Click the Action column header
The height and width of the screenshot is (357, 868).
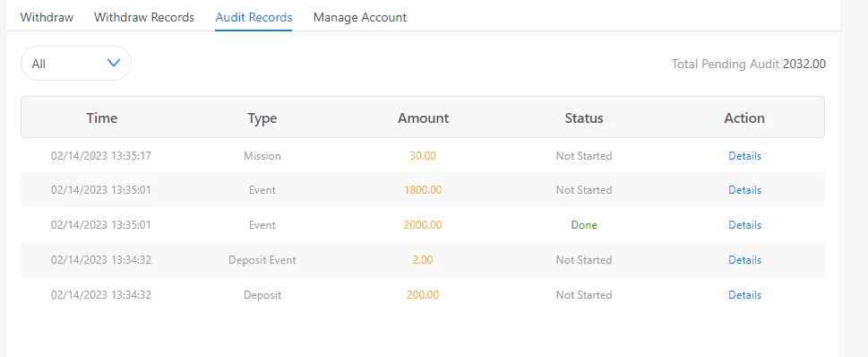coord(744,118)
